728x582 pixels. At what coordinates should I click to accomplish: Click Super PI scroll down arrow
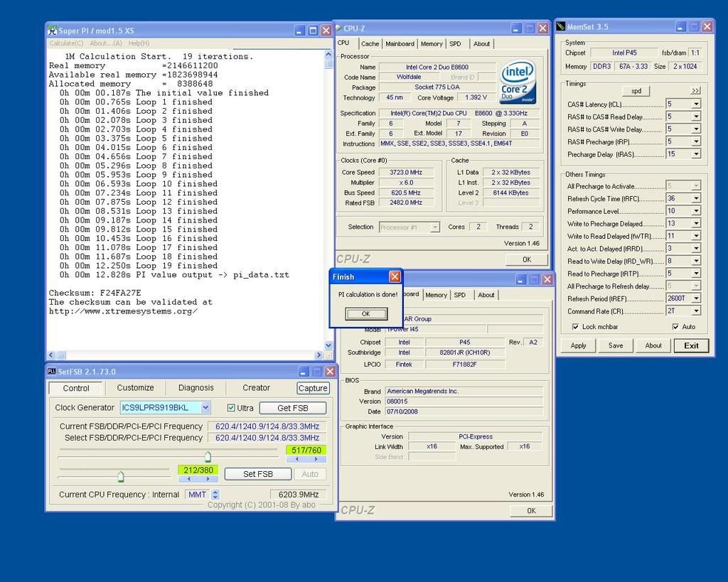[328, 345]
